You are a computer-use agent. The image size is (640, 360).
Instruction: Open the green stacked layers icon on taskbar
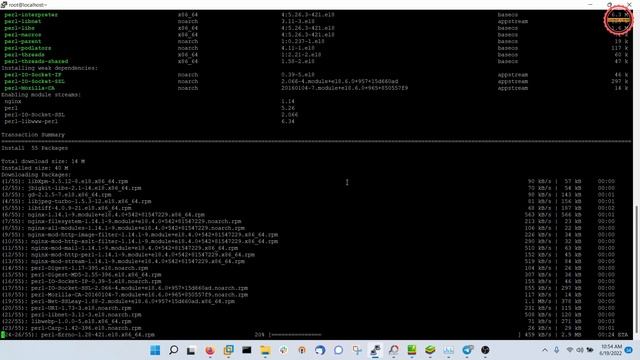(430, 350)
